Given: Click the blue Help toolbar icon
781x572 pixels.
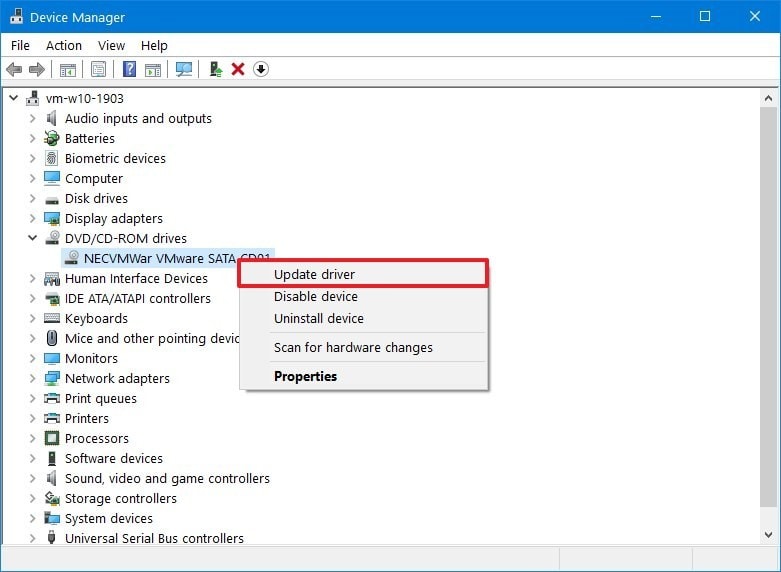Looking at the screenshot, I should [129, 69].
